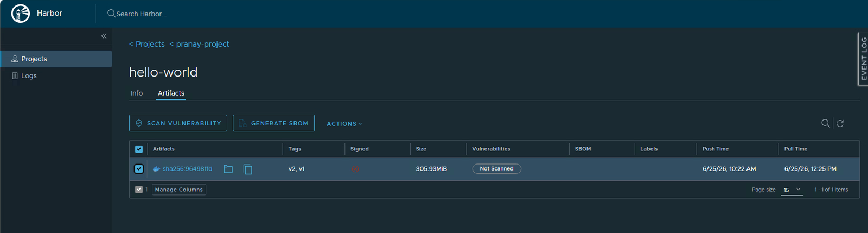Sort by the Push Time column header
Screen dimensions: 868x233
[716, 149]
